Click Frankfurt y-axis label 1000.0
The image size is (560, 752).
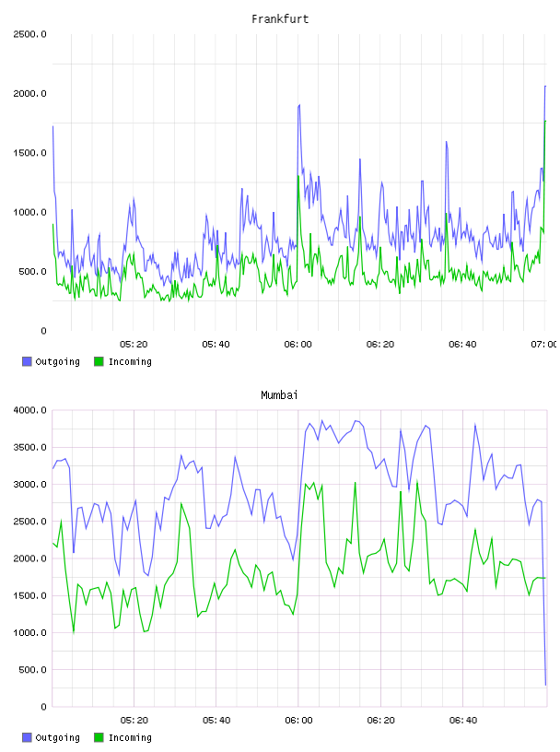coord(29,213)
